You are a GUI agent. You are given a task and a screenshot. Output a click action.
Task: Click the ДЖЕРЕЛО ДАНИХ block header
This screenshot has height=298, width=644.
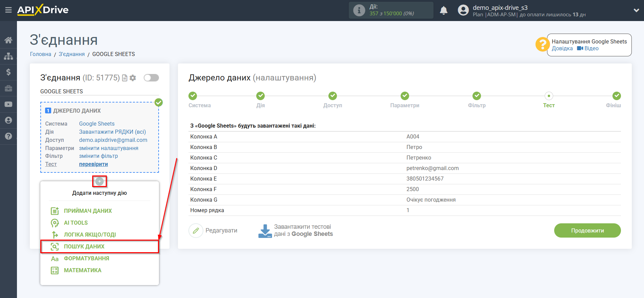[77, 111]
